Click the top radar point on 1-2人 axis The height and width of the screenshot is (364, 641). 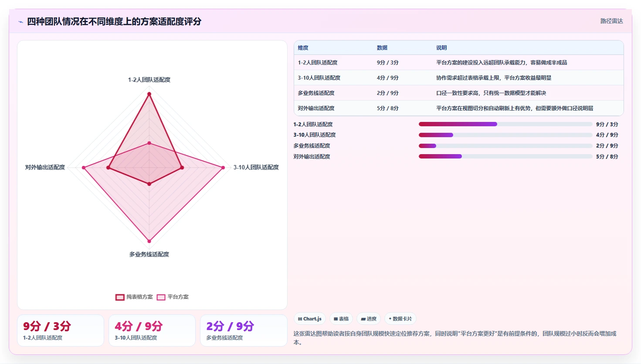coord(149,94)
